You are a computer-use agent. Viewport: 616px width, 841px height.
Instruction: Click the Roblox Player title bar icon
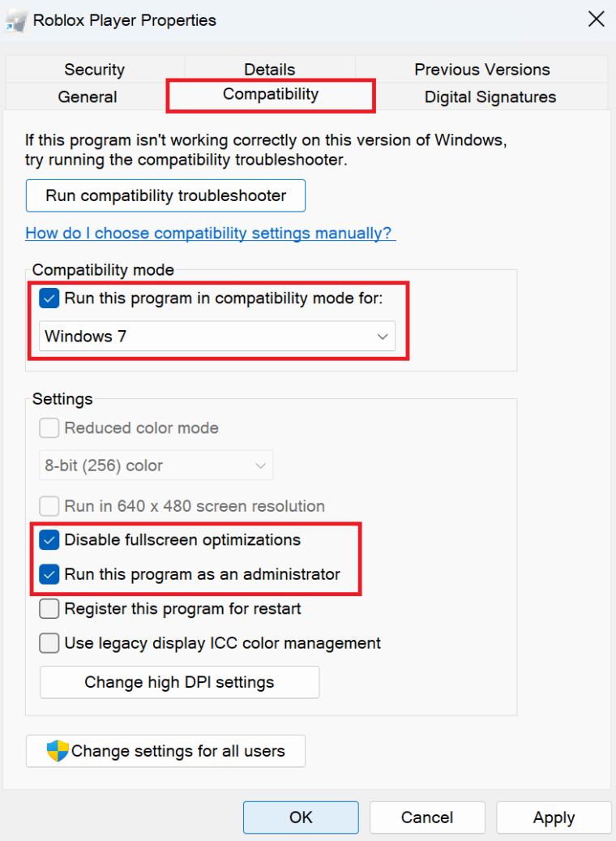[x=15, y=20]
